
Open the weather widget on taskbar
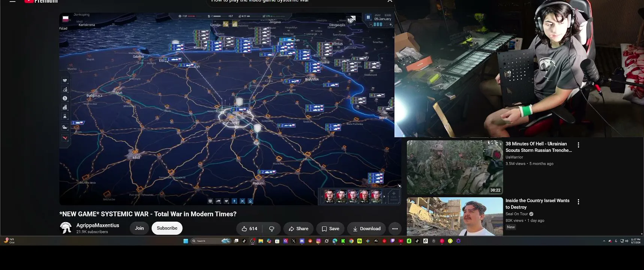9,241
